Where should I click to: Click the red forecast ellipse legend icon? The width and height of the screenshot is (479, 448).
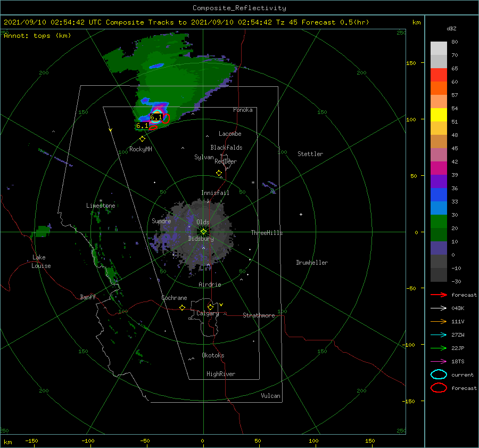439,388
